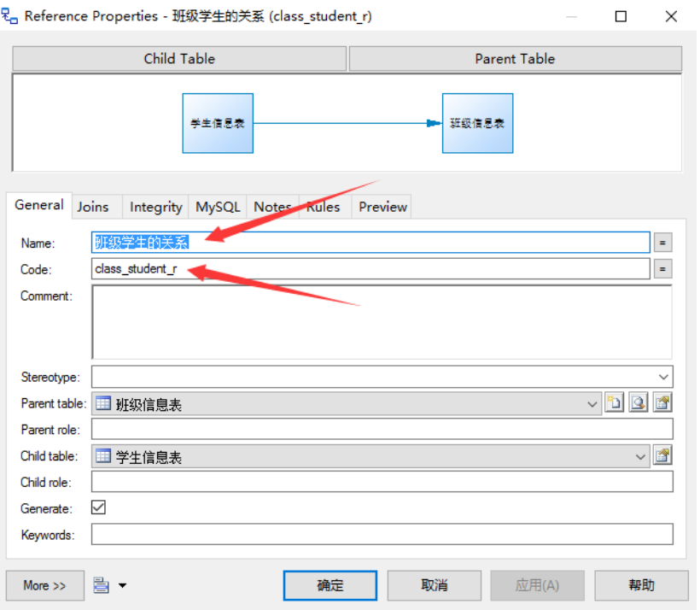700x610 pixels.
Task: Click the Name input field
Action: point(370,243)
